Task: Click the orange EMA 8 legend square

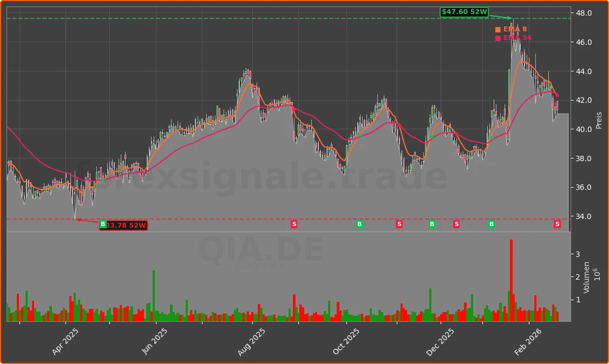Action: (x=498, y=29)
